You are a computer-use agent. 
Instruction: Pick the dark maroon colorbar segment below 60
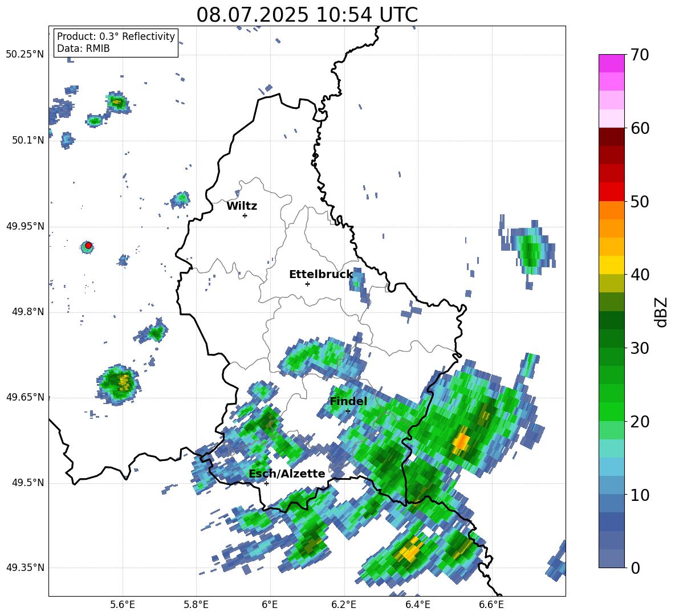coord(611,137)
